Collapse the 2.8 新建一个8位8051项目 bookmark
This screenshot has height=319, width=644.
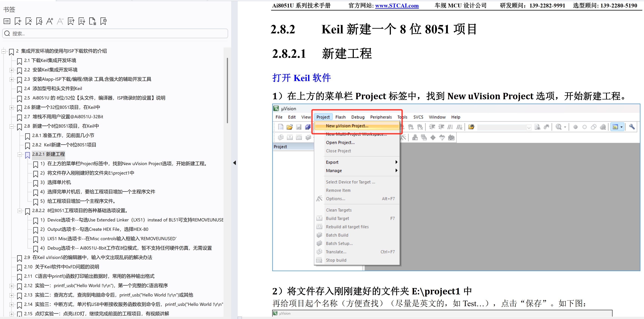[x=11, y=126]
